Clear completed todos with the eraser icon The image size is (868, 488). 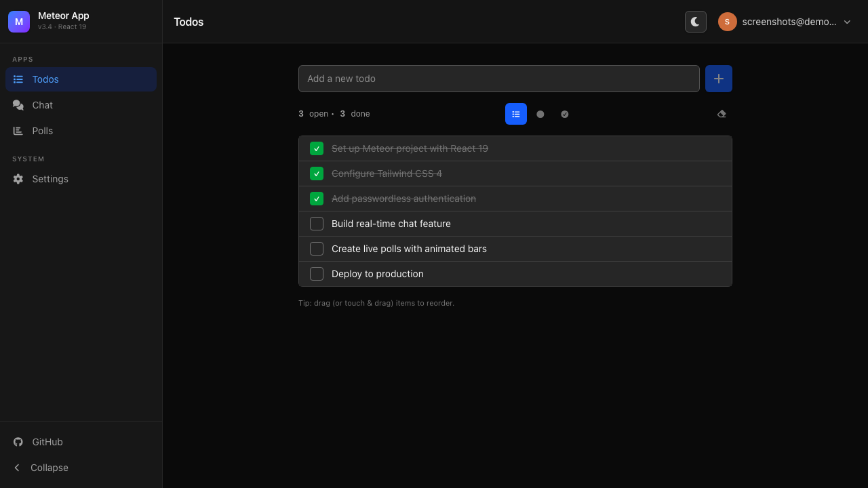[721, 114]
